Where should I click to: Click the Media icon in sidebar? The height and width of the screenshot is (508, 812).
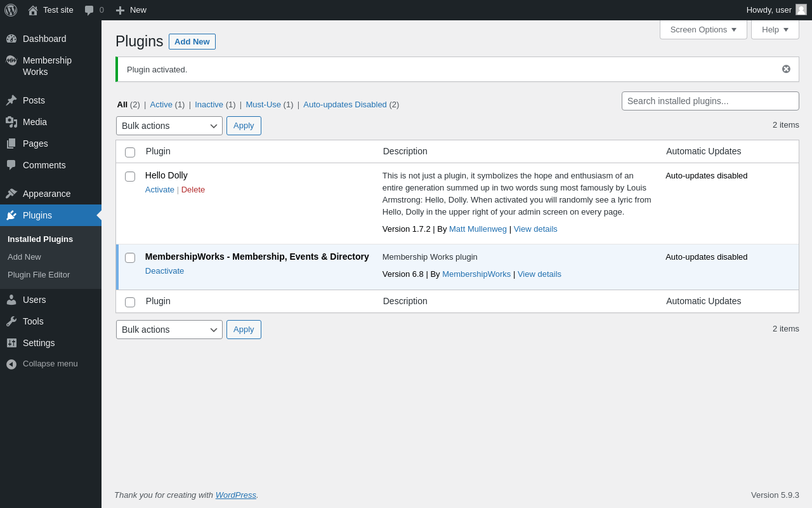click(11, 122)
